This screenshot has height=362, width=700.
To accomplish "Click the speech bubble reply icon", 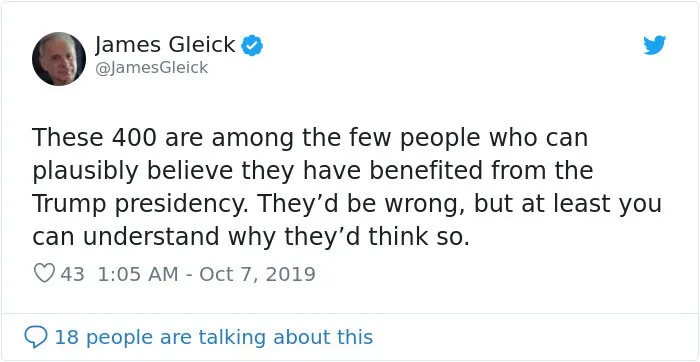I will pyautogui.click(x=35, y=337).
